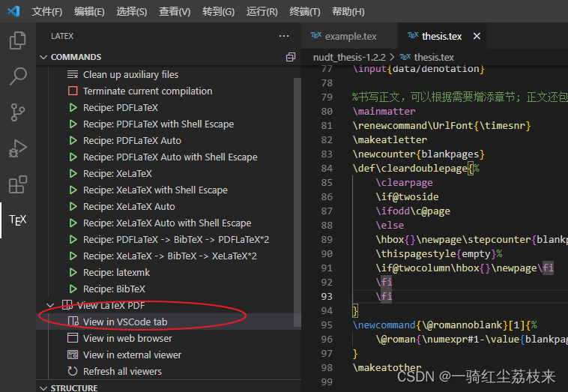Viewport: 568px width, 392px height.
Task: Collapse the View LaTeX PDF group
Action: pos(50,305)
